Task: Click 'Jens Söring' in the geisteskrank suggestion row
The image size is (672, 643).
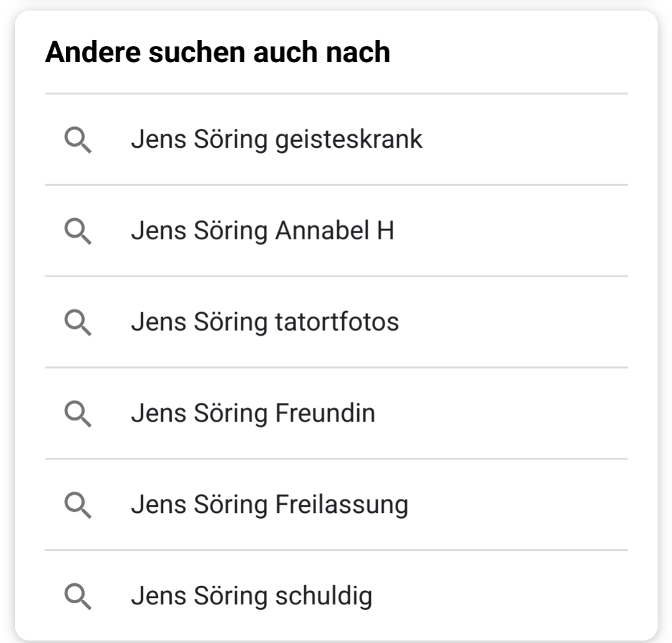Action: pos(199,141)
